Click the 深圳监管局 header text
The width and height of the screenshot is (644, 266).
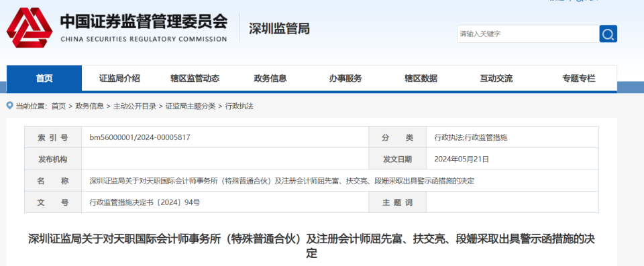(279, 29)
